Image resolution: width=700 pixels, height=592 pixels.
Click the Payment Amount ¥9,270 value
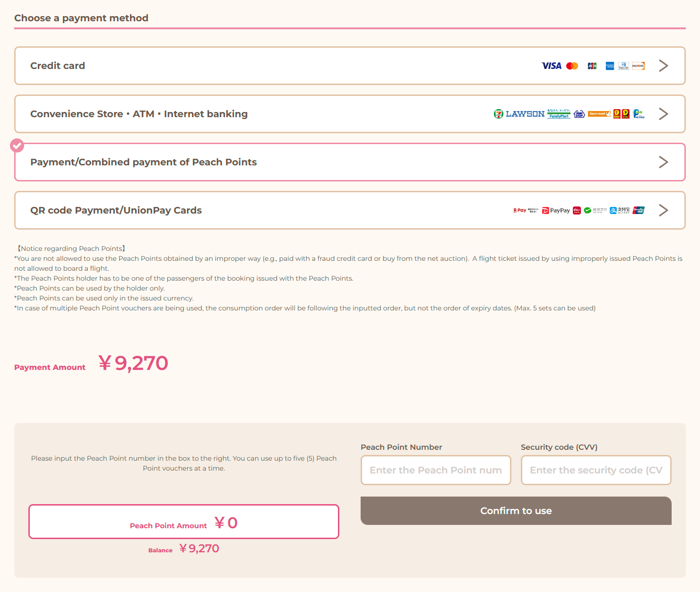[x=133, y=363]
